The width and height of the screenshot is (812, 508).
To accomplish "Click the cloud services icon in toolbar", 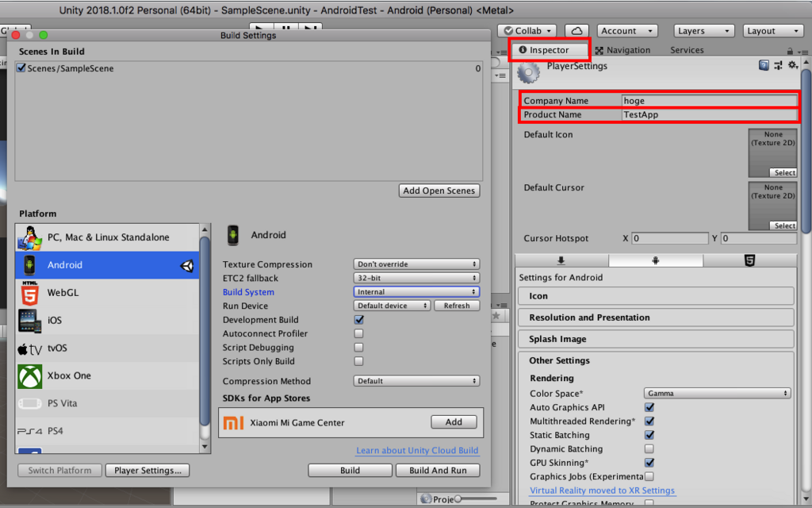I will [x=576, y=31].
